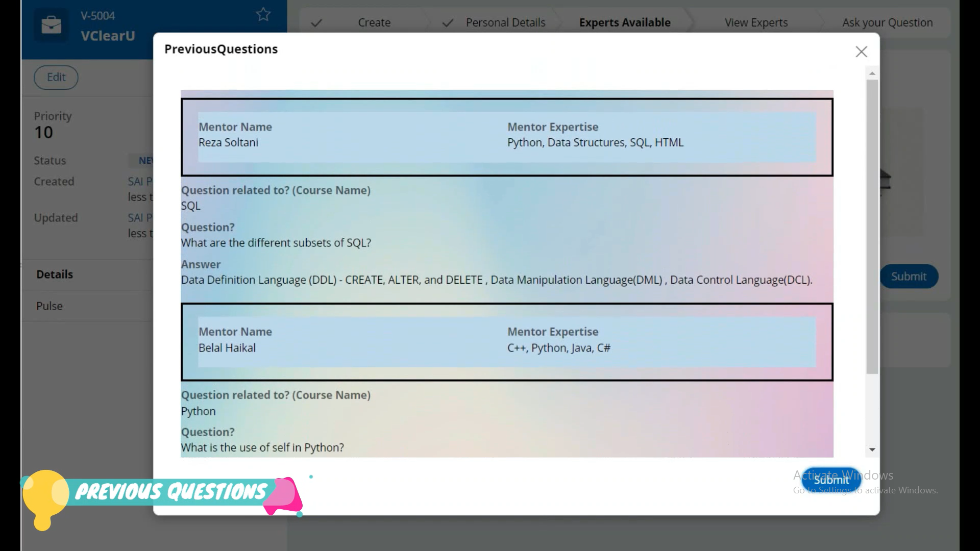Screen dimensions: 980x551
Task: Click the Personal Details checkmark icon
Action: click(448, 23)
